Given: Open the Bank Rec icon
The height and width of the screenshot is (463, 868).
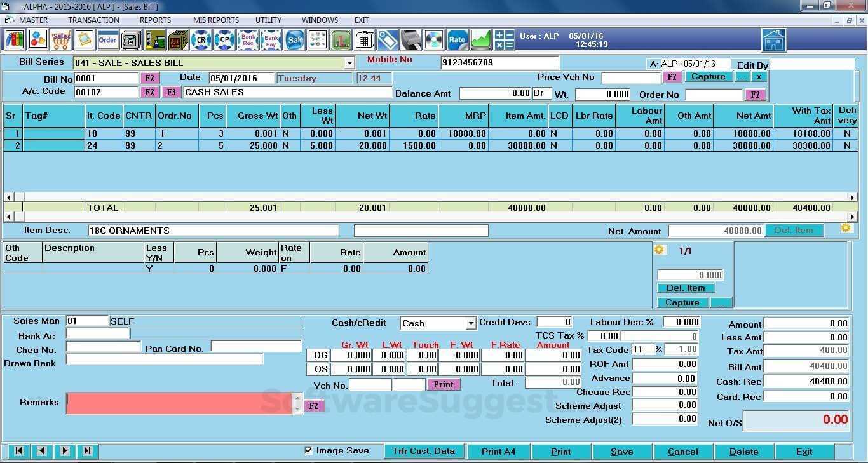Looking at the screenshot, I should tap(248, 39).
